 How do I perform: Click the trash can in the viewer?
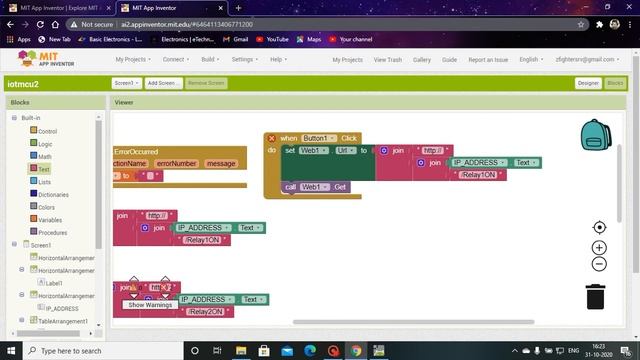click(596, 297)
